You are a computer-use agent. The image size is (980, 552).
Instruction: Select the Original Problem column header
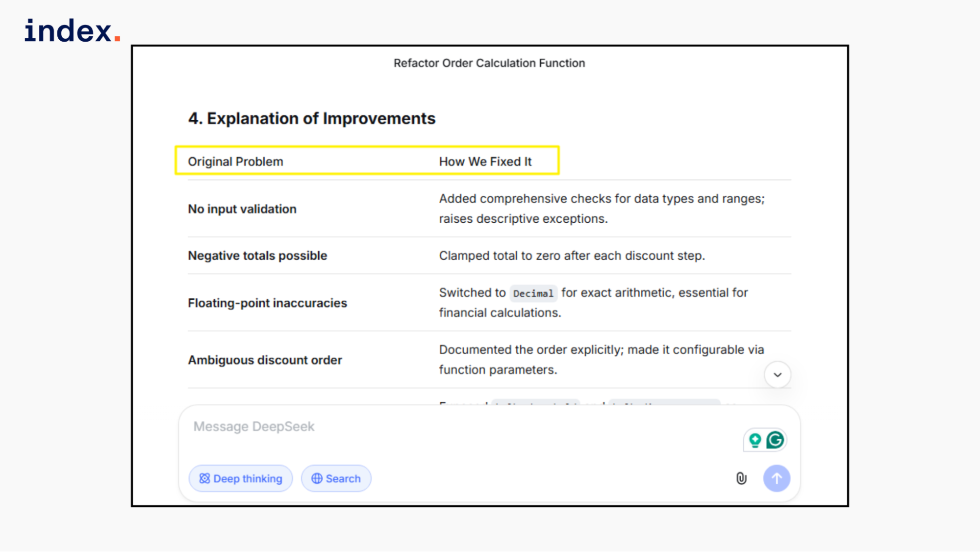(235, 161)
